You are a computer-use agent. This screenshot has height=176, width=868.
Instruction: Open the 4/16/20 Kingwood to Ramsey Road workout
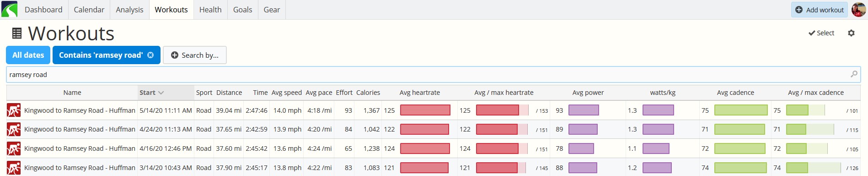coord(80,148)
